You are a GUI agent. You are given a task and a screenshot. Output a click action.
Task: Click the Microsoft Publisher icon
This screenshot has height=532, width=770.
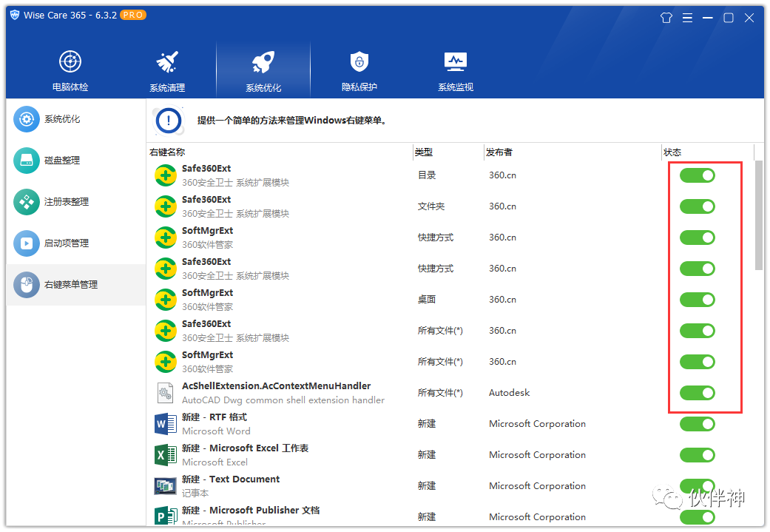pos(166,516)
